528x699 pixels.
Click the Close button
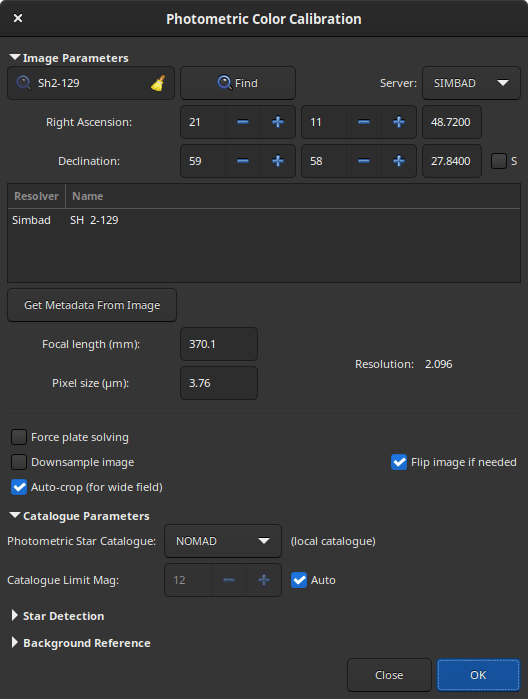point(389,675)
